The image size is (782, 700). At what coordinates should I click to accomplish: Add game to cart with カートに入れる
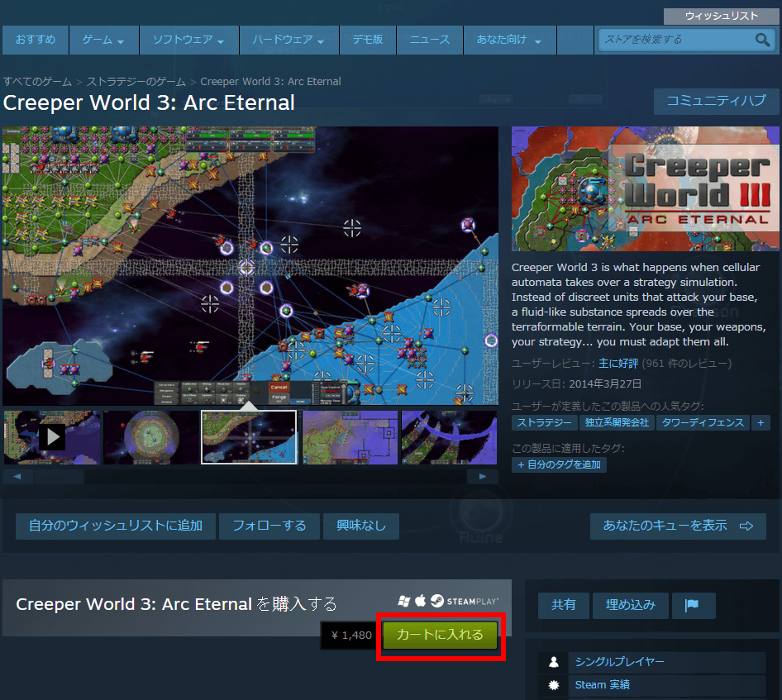[440, 636]
